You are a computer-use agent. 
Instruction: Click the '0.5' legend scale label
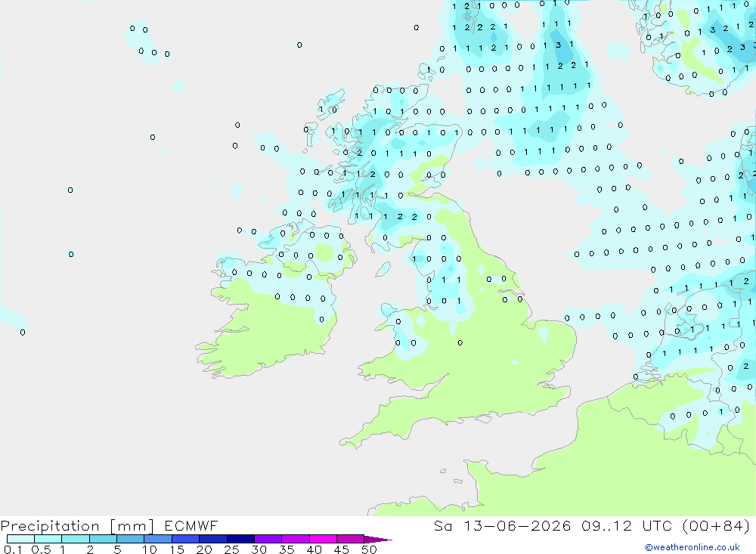41,549
